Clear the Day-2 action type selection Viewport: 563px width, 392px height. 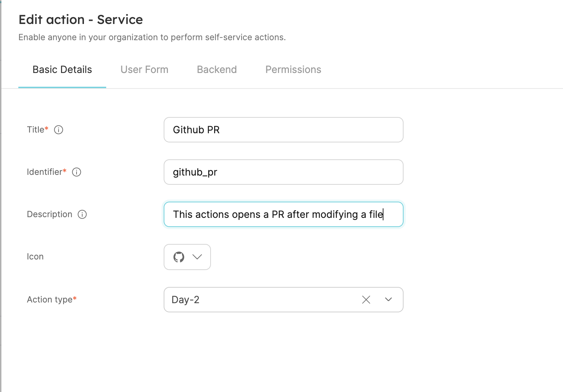[366, 300]
